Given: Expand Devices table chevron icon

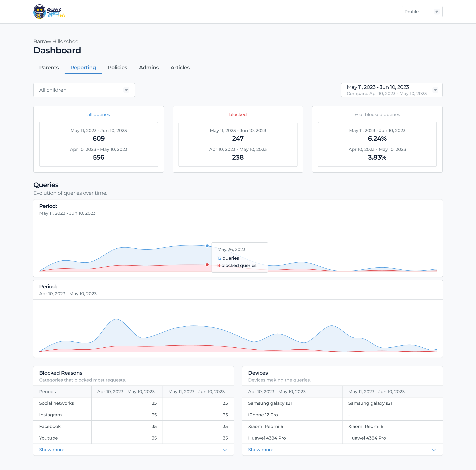Looking at the screenshot, I should pos(434,450).
